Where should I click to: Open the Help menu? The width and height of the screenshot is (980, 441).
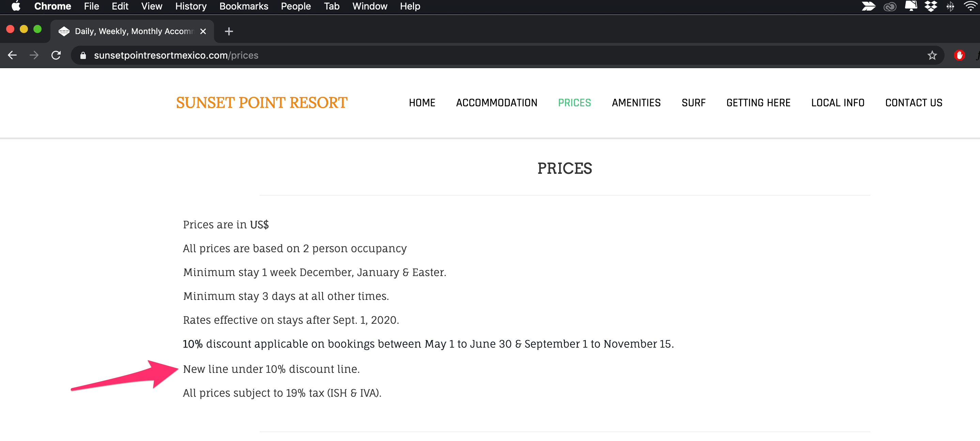coord(410,6)
